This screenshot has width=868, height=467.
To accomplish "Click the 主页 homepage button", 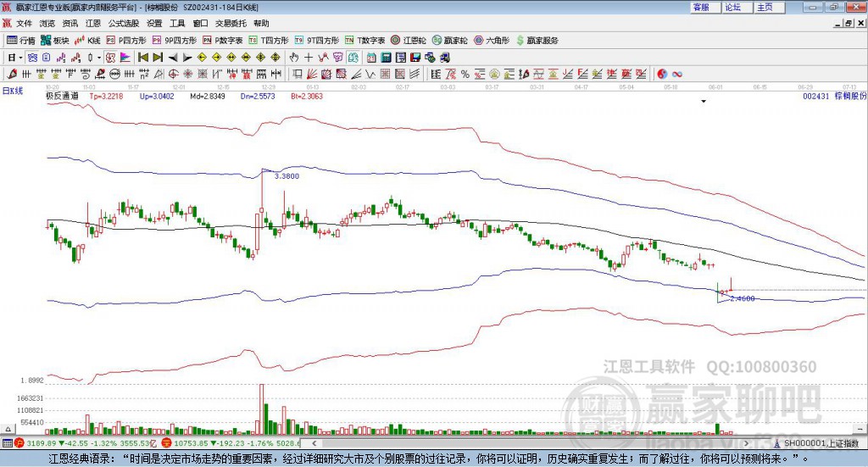I will [768, 7].
